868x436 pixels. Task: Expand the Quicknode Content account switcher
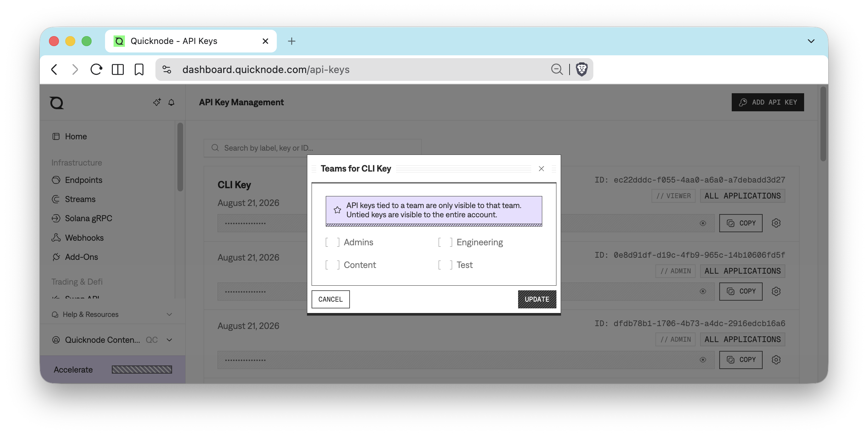click(x=112, y=340)
